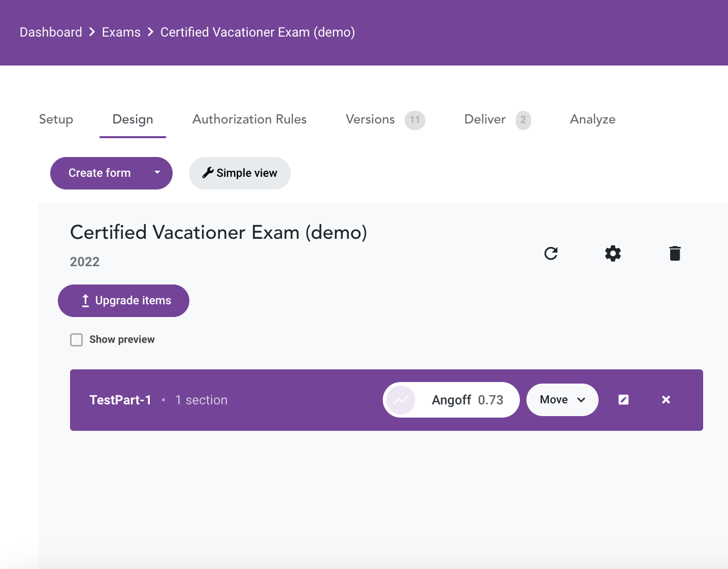Image resolution: width=728 pixels, height=569 pixels.
Task: Expand the Create form dropdown arrow
Action: 157,173
